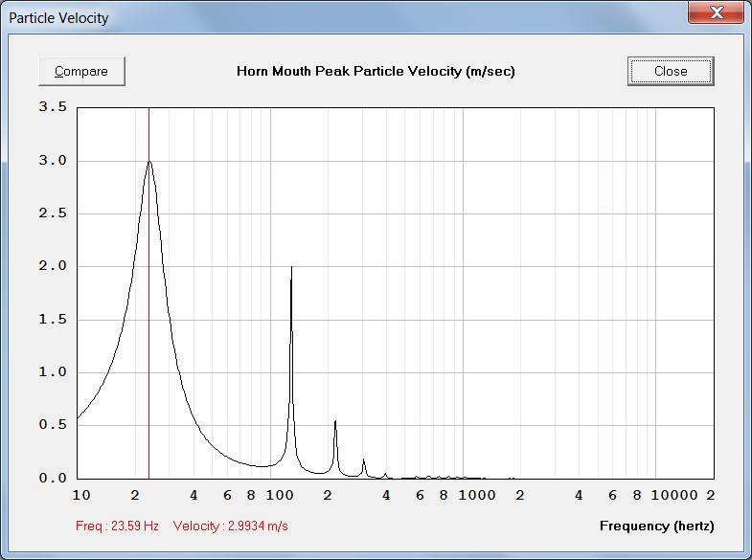Click the '0.0' y-axis label

click(53, 478)
